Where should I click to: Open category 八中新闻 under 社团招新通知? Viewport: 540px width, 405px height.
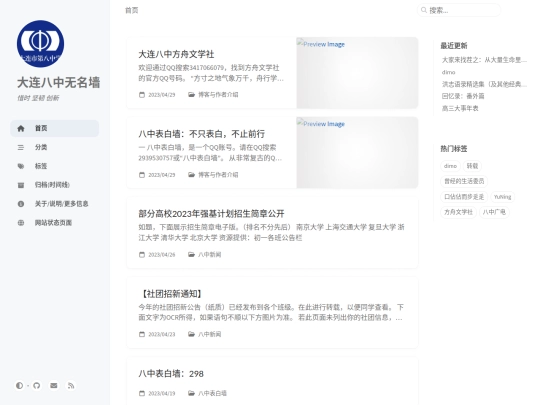point(210,334)
